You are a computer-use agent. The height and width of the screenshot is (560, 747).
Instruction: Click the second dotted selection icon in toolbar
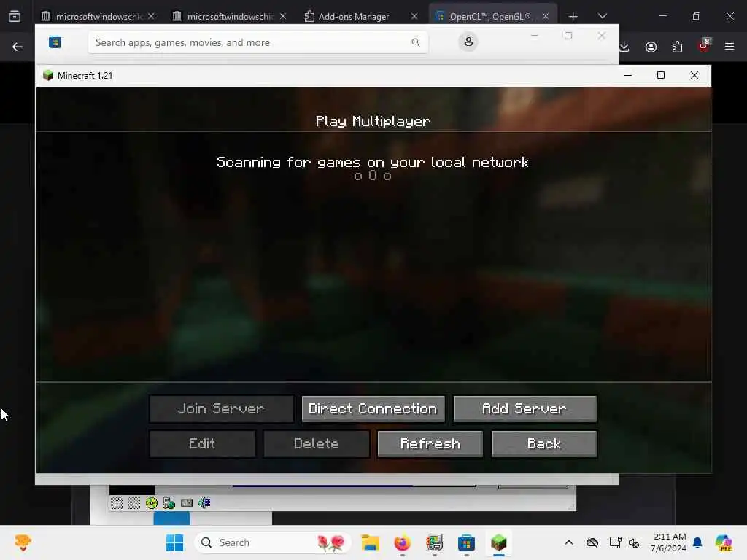[134, 503]
